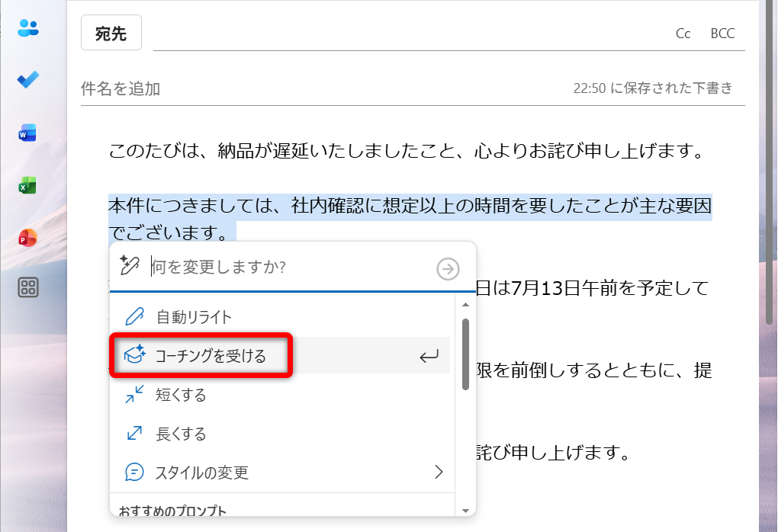Viewport: 778px width, 532px height.
Task: Click the menu scrollbar down arrow
Action: tap(465, 511)
